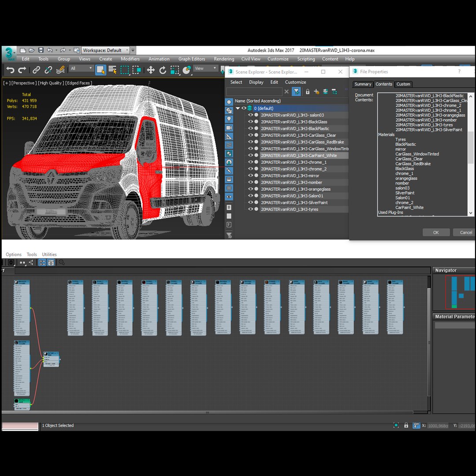Screen dimensions: 476x476
Task: Choose the Rectangular Selection Region tool
Action: tap(125, 70)
